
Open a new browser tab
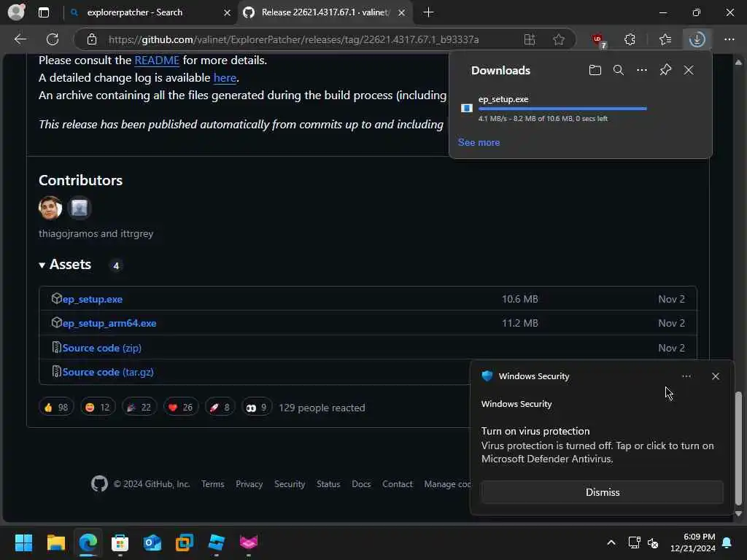pyautogui.click(x=428, y=12)
